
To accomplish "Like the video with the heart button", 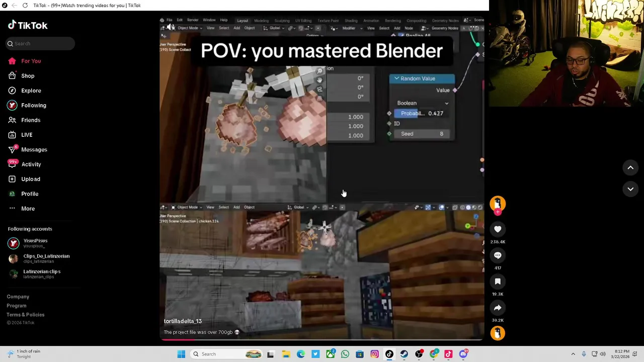I will [x=498, y=229].
